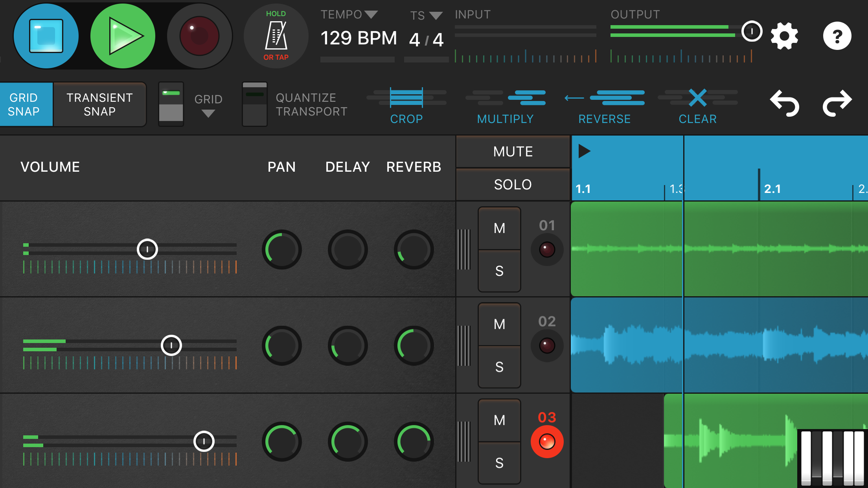868x488 pixels.
Task: Expand the TS time signature dropdown
Action: tap(436, 16)
